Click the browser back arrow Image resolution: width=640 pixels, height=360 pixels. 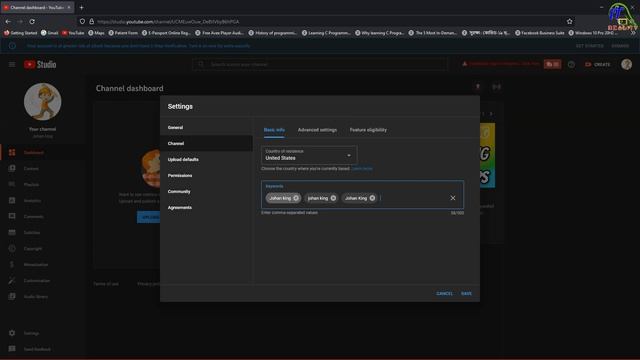click(8, 21)
